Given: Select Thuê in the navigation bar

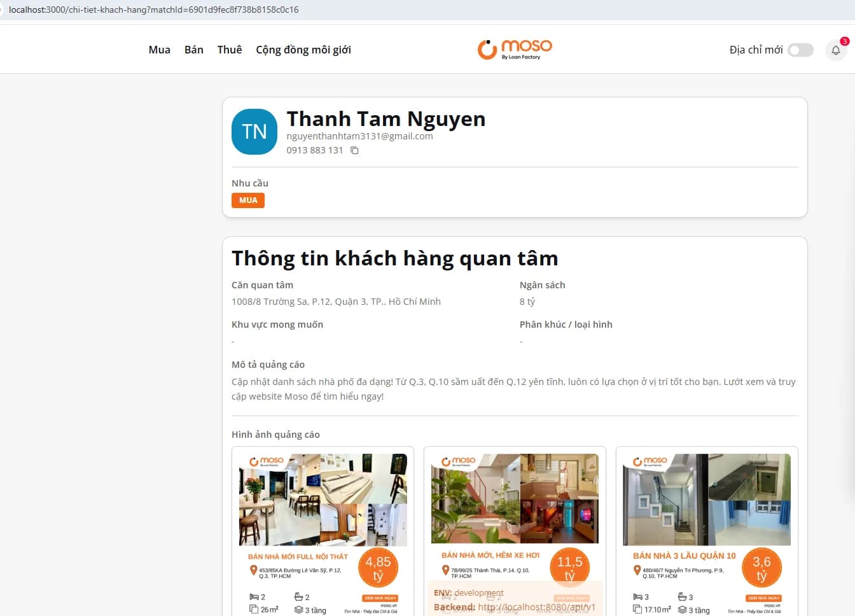Looking at the screenshot, I should pyautogui.click(x=229, y=50).
